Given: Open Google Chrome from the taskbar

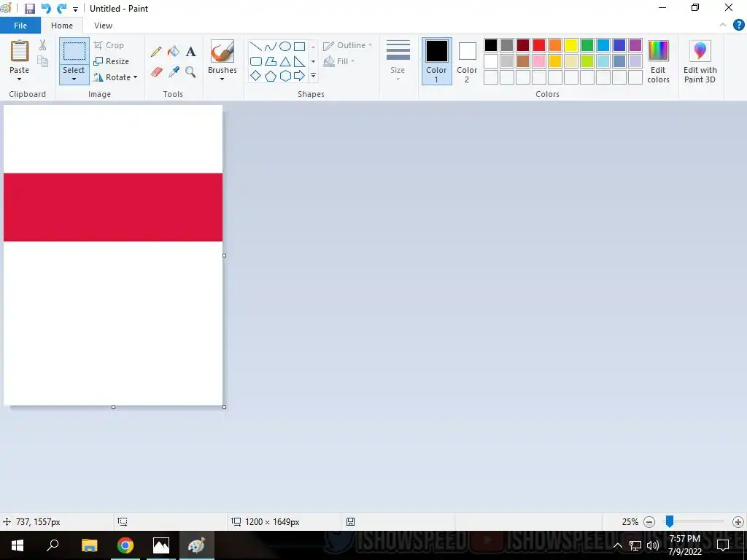Looking at the screenshot, I should (x=125, y=545).
